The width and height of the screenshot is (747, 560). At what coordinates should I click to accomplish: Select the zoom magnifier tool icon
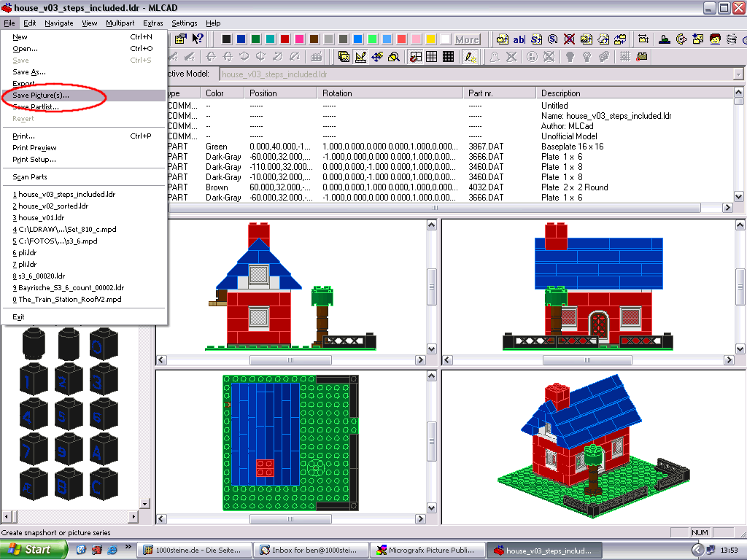(394, 57)
